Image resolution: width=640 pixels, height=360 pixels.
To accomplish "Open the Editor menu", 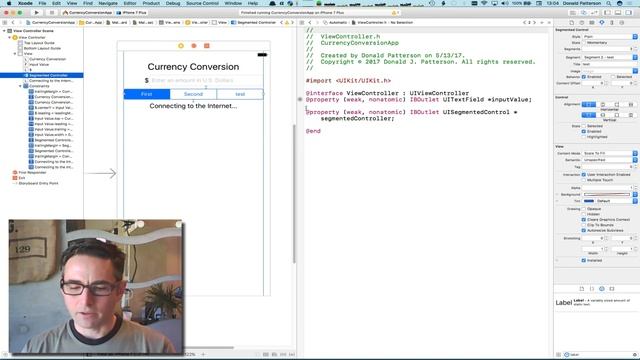I will pyautogui.click(x=130, y=3).
